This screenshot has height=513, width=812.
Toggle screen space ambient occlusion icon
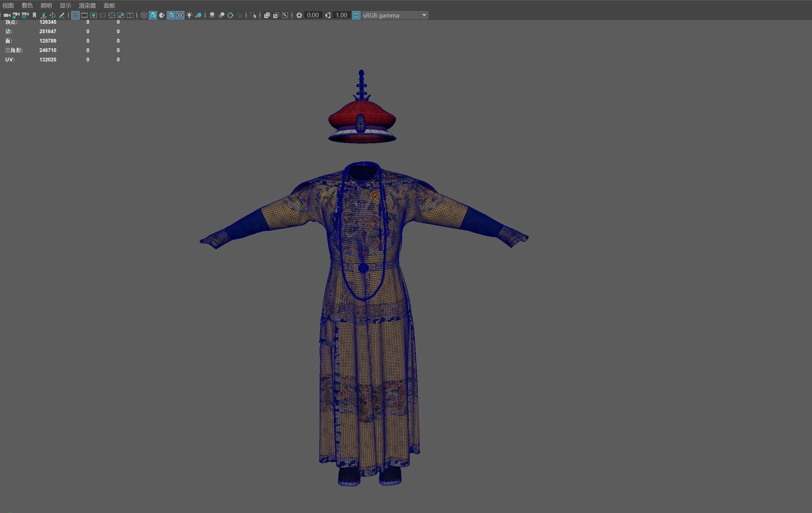click(x=212, y=15)
